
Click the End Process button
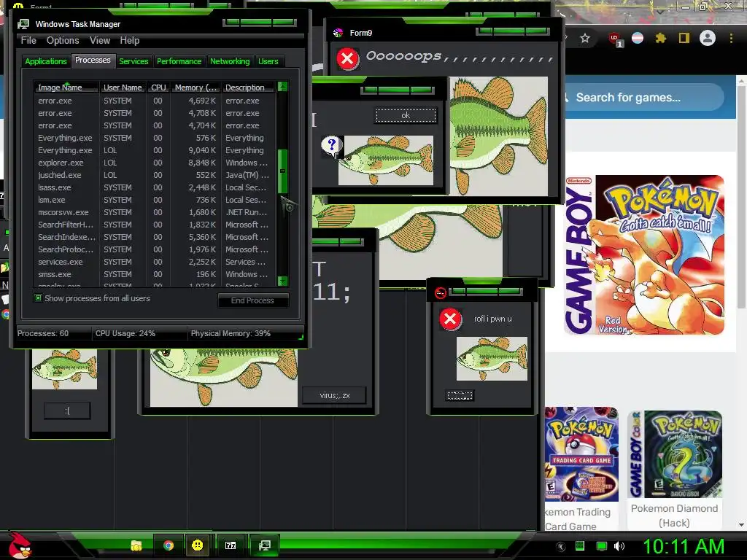(x=253, y=300)
